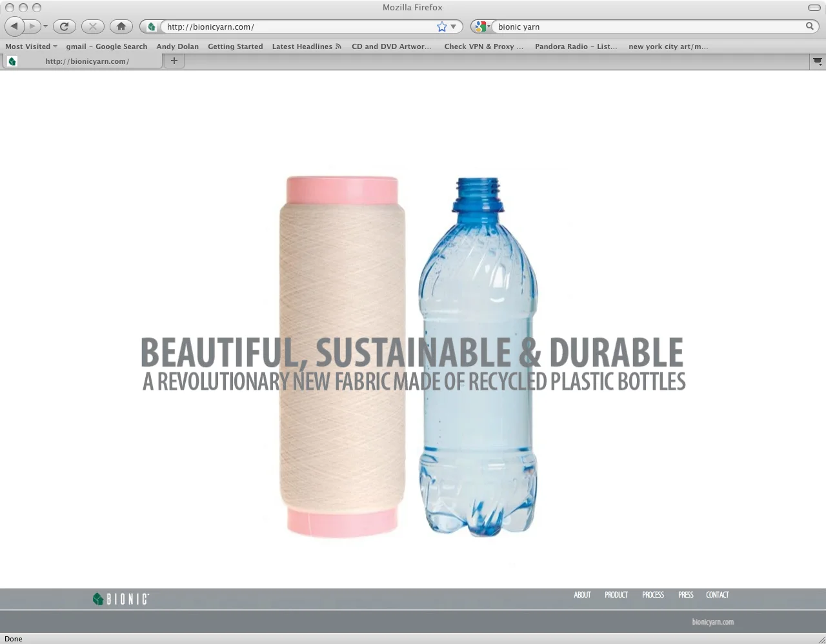
Task: Open the 'new york city art/m...' bookmark
Action: click(x=668, y=46)
